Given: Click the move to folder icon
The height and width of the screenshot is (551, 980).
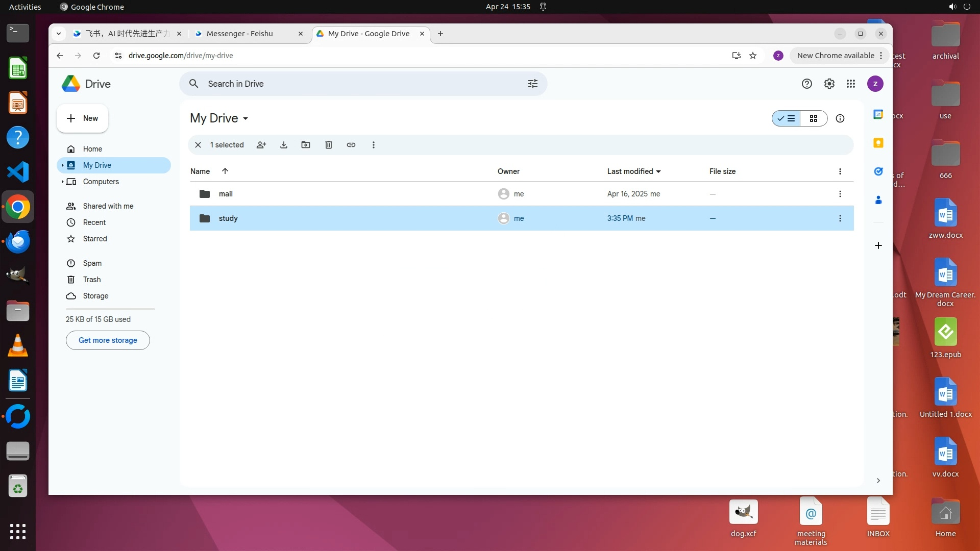Looking at the screenshot, I should click(306, 145).
